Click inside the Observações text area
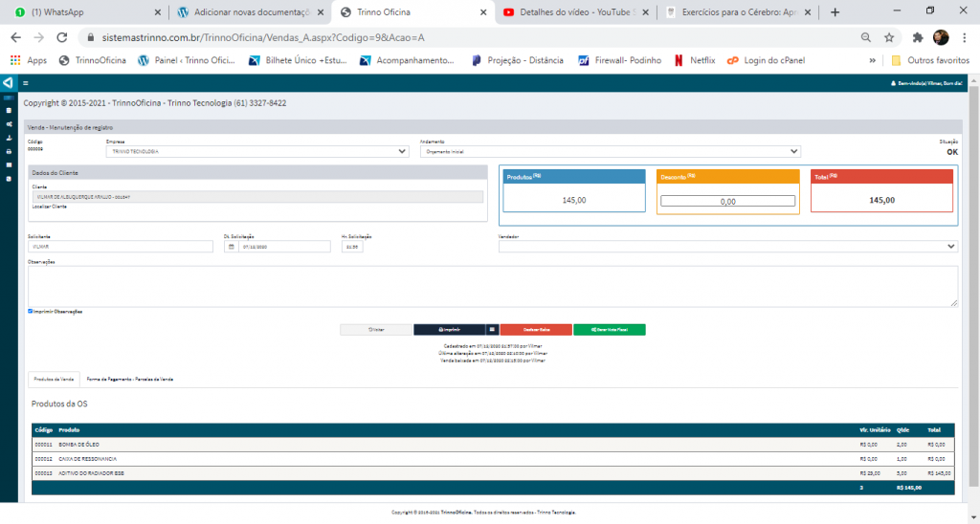980x524 pixels. coord(492,286)
